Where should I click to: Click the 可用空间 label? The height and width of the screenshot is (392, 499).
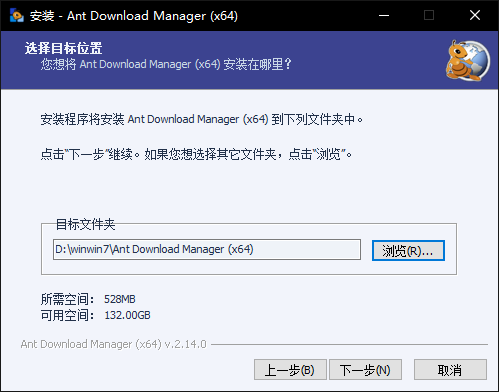68,315
